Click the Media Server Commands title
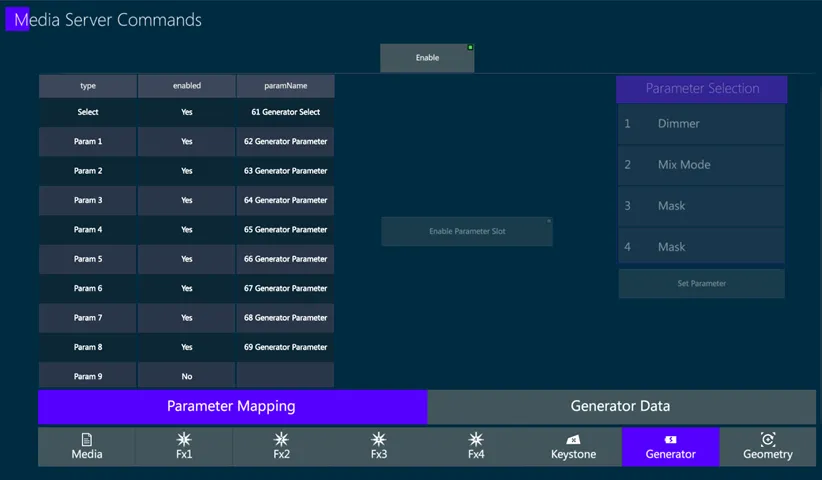Screen dimensions: 822x480 point(107,20)
